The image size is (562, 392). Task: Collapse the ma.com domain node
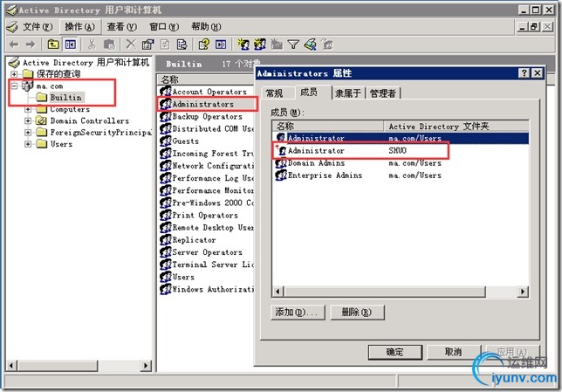[14, 86]
